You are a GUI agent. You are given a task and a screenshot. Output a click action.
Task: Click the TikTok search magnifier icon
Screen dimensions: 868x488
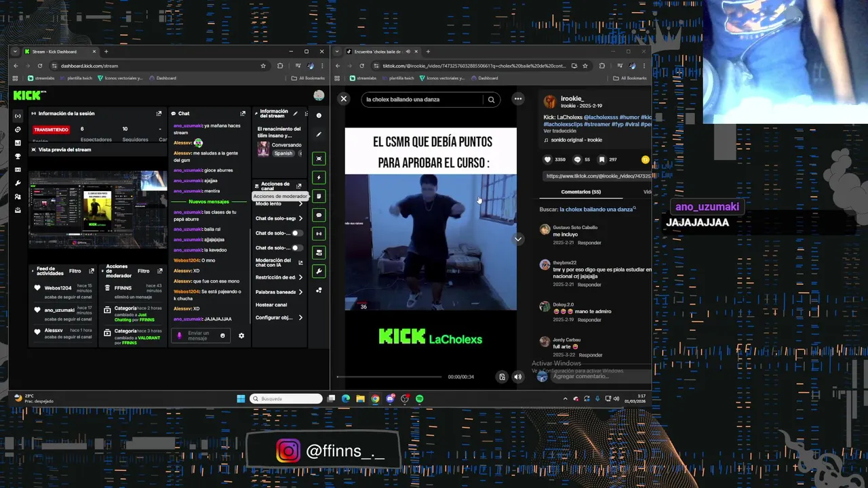tap(491, 100)
